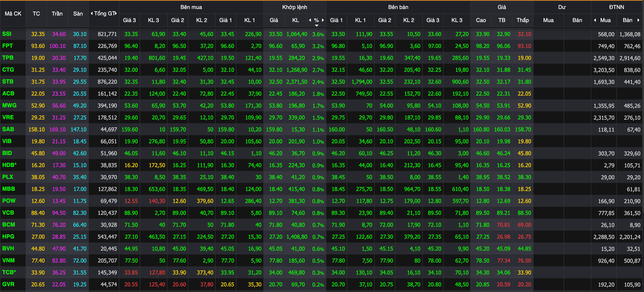Click TCB* matched price 34.00
Screen dimensions: 644x292
click(x=275, y=272)
